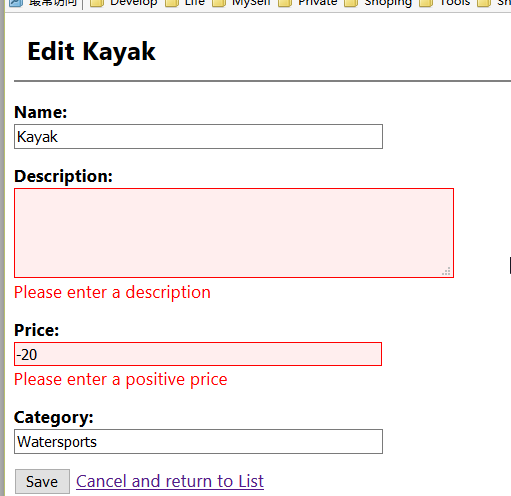Click the Category field showing Watersports
The width and height of the screenshot is (511, 496).
click(x=198, y=442)
